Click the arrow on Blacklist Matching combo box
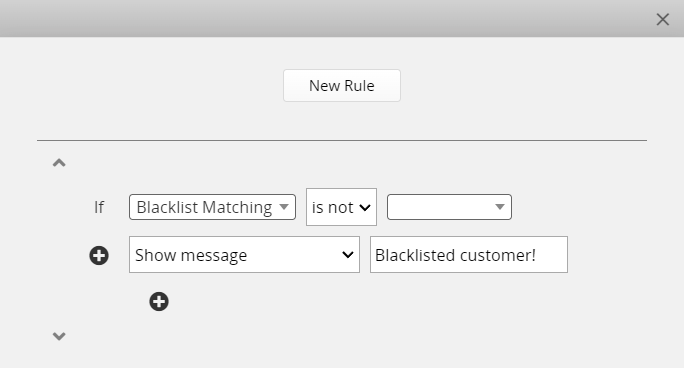This screenshot has width=684, height=368. (x=284, y=207)
